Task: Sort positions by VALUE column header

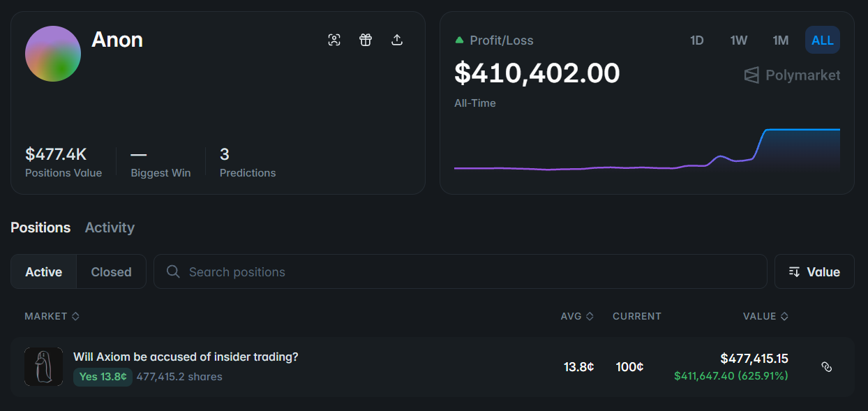Action: click(x=765, y=316)
